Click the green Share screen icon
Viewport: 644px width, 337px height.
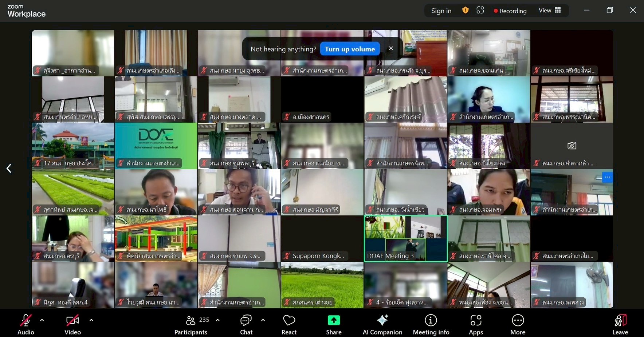[334, 320]
